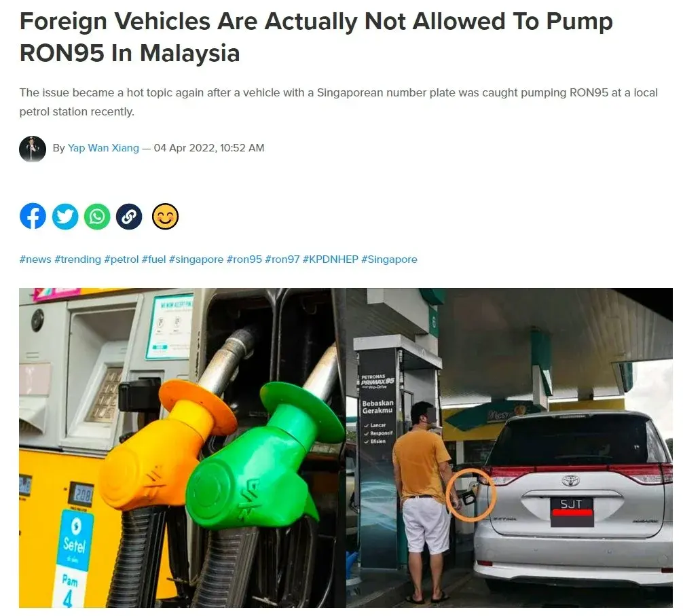Open the #KPDNHEP hashtag
Screen dimensions: 683x616
tap(331, 259)
